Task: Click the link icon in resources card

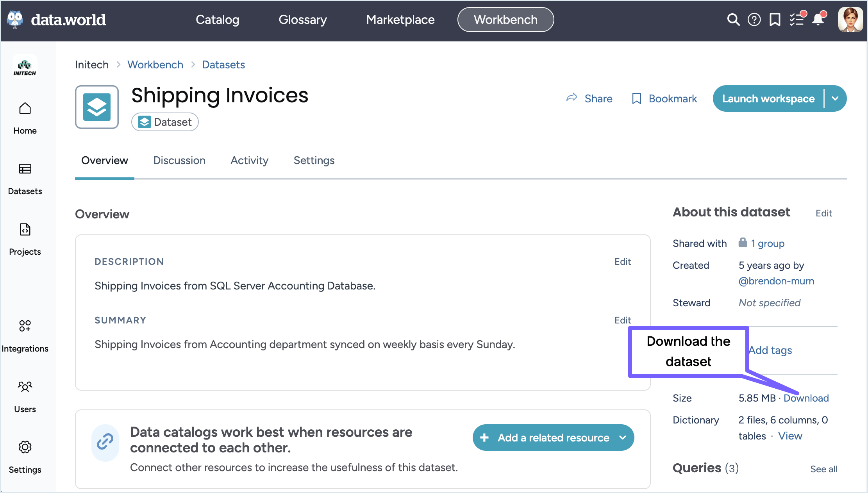Action: [105, 442]
